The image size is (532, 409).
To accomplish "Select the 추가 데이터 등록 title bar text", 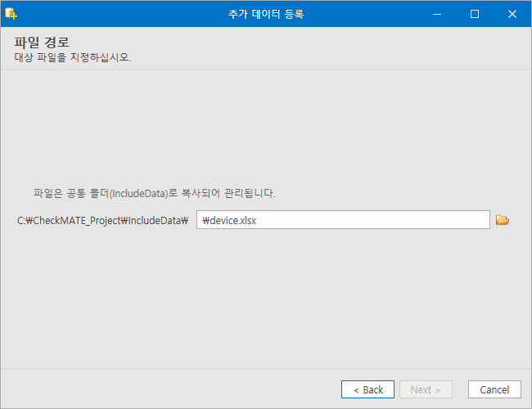I will (x=266, y=14).
